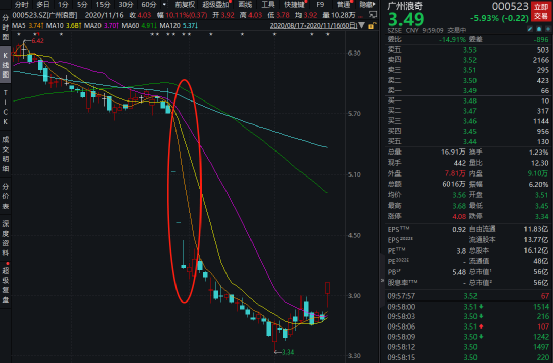Click the red 立即交易 trade button
Viewport: 553px width, 363px height.
(541, 12)
